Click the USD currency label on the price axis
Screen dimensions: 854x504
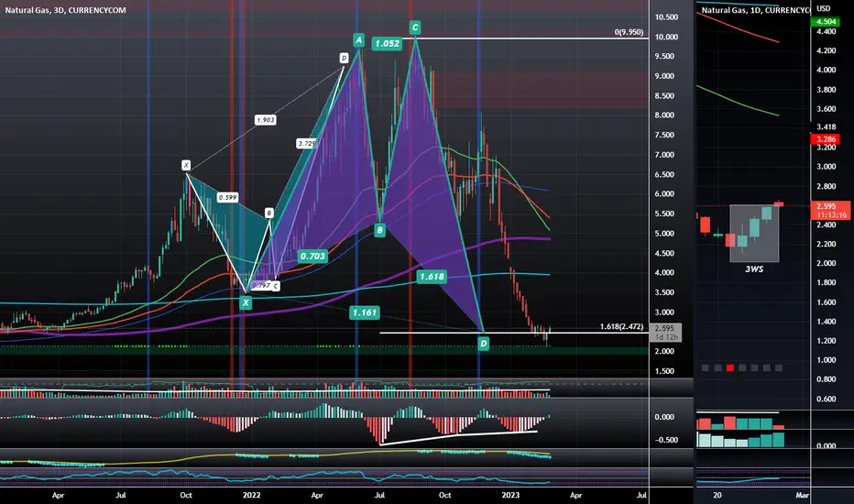[824, 8]
